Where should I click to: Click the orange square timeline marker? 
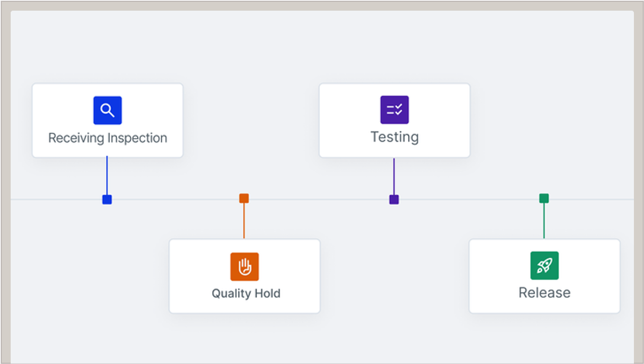[x=244, y=198]
